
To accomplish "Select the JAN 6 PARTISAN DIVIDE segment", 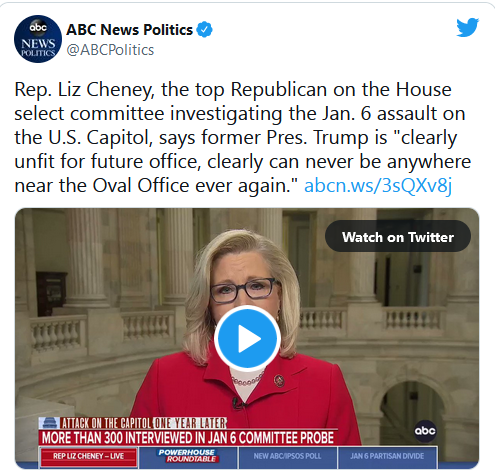I will point(387,456).
